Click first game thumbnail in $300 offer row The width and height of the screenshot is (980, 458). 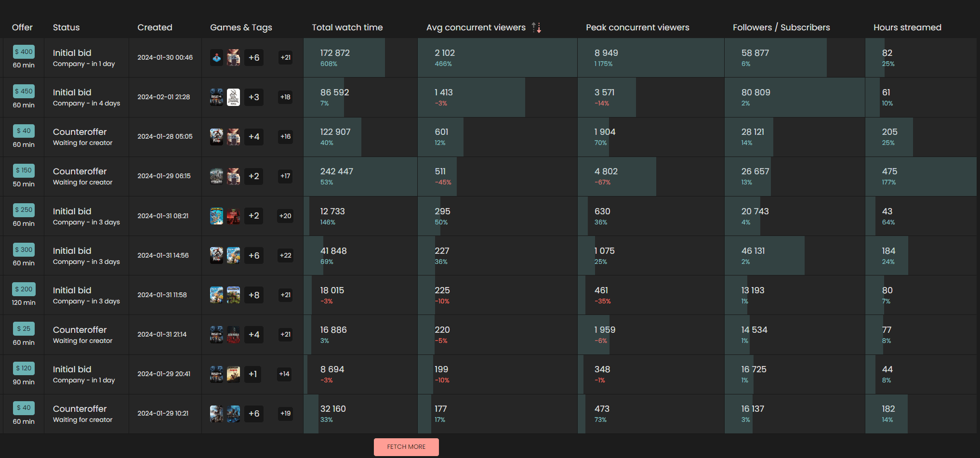216,256
